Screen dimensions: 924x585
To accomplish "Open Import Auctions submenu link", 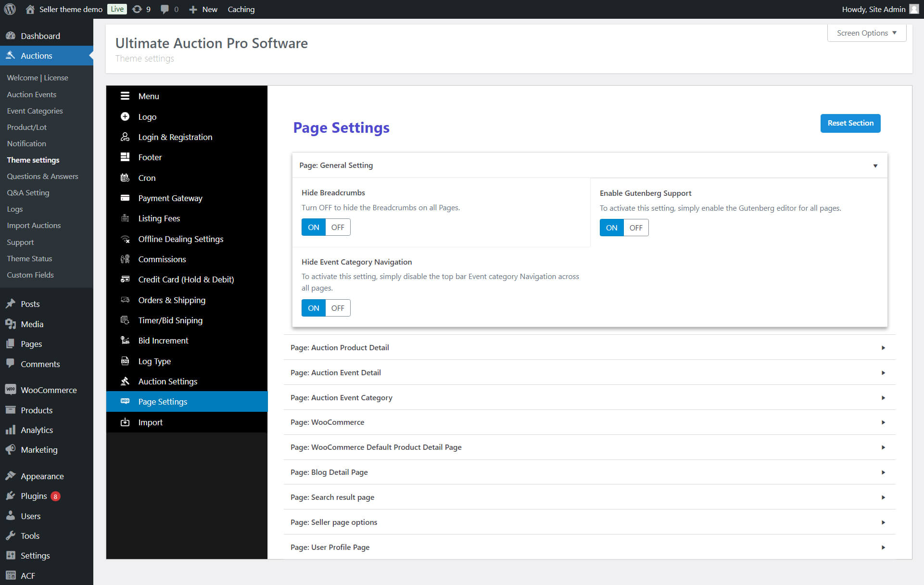I will coord(34,225).
